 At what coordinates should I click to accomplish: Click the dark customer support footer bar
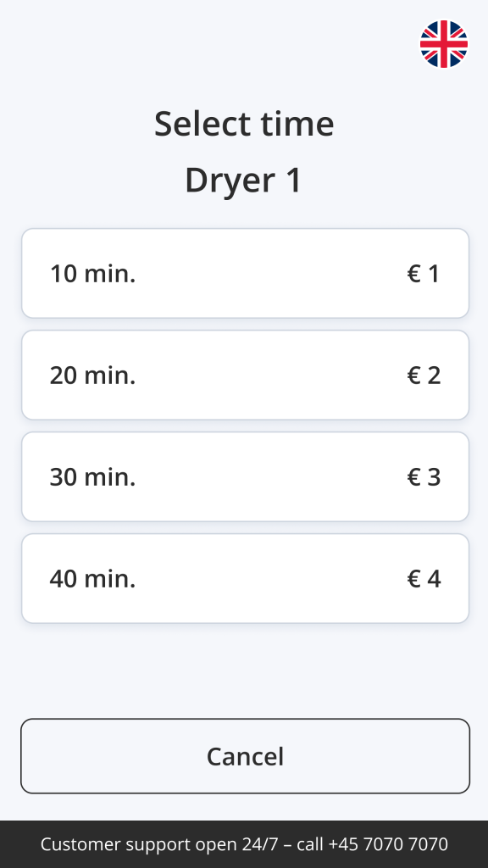244,844
